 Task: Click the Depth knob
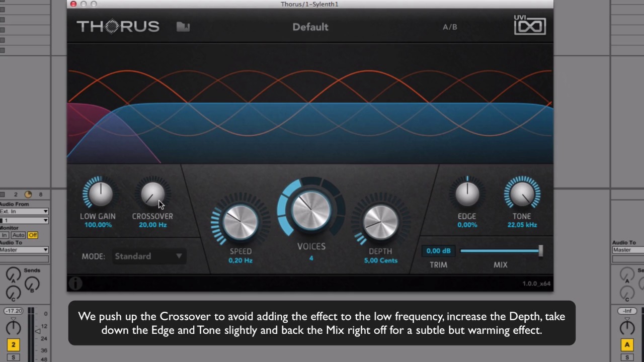(380, 223)
